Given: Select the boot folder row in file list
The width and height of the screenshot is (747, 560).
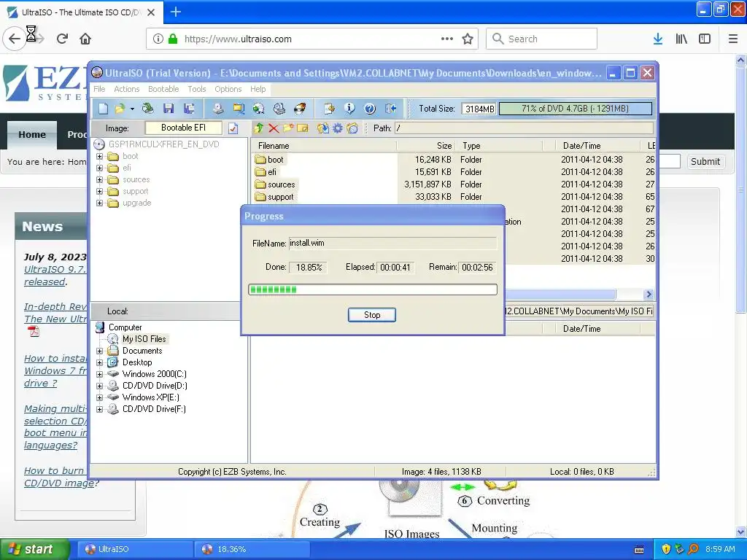Looking at the screenshot, I should 452,160.
